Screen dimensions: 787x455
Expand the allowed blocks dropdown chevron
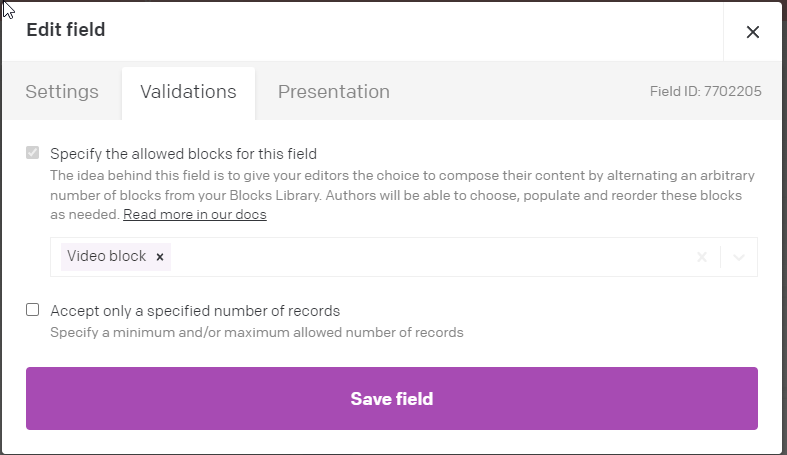pyautogui.click(x=738, y=257)
